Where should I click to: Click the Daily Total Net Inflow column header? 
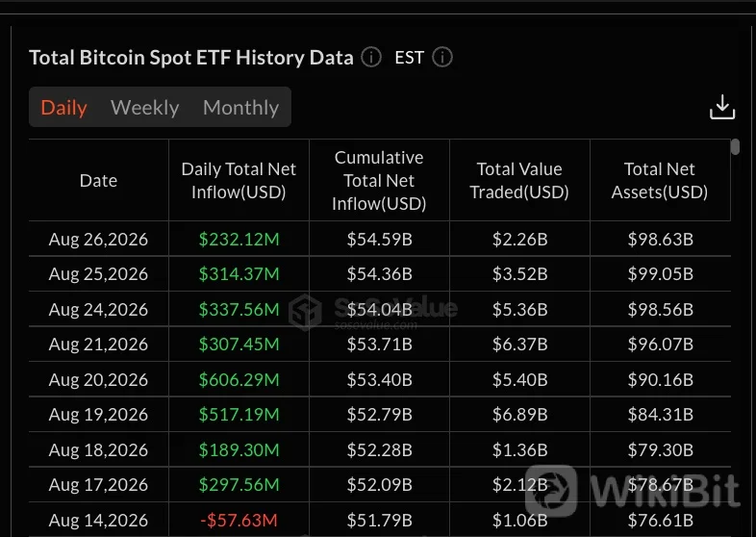239,181
